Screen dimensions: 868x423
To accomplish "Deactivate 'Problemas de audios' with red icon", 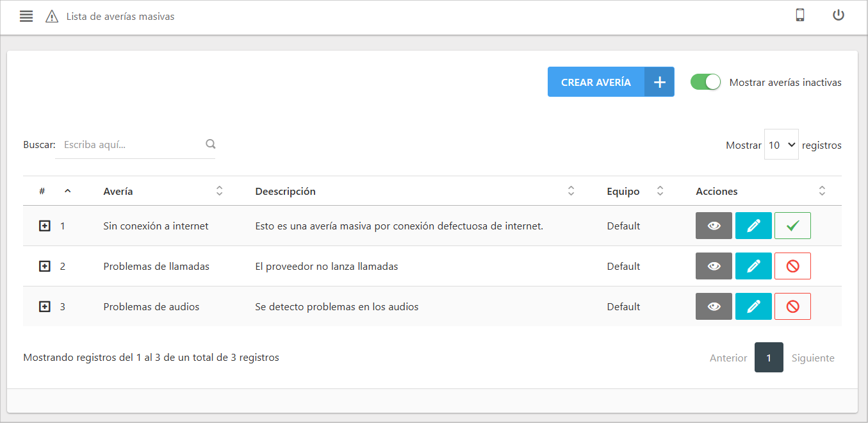I will (x=792, y=306).
